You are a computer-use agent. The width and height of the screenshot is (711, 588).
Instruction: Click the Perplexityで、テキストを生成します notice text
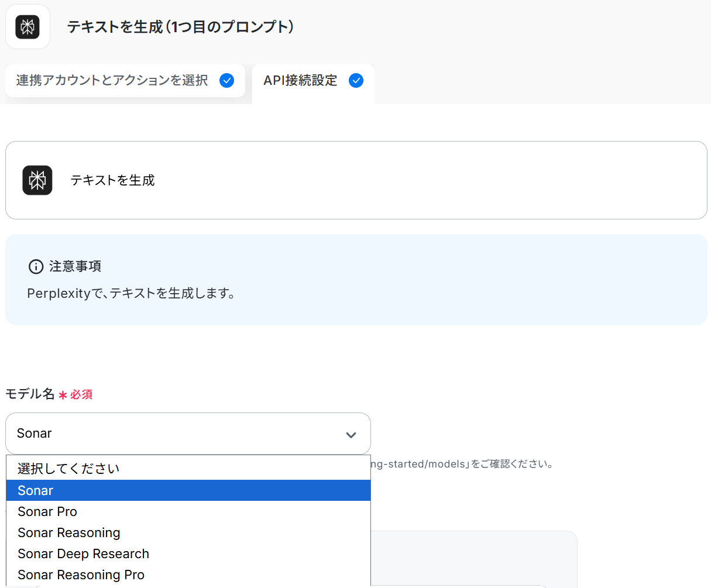[x=131, y=293]
